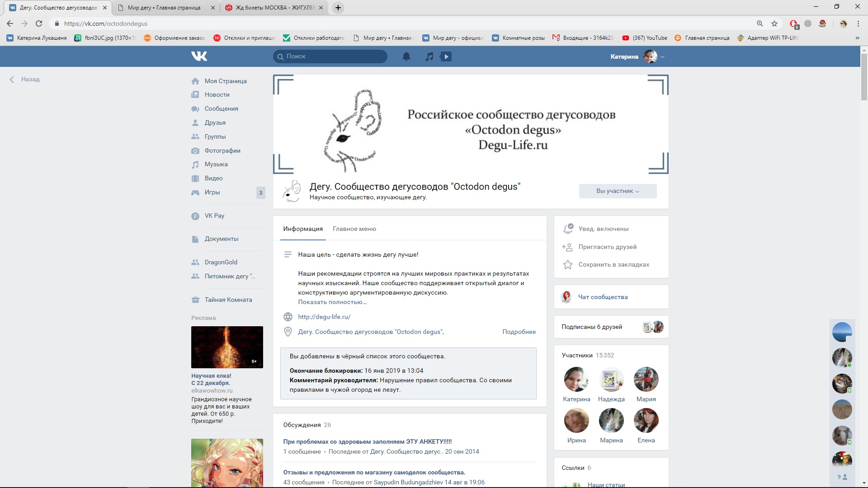Click the bookmark star icon in group actions
This screenshot has height=488, width=868.
568,265
